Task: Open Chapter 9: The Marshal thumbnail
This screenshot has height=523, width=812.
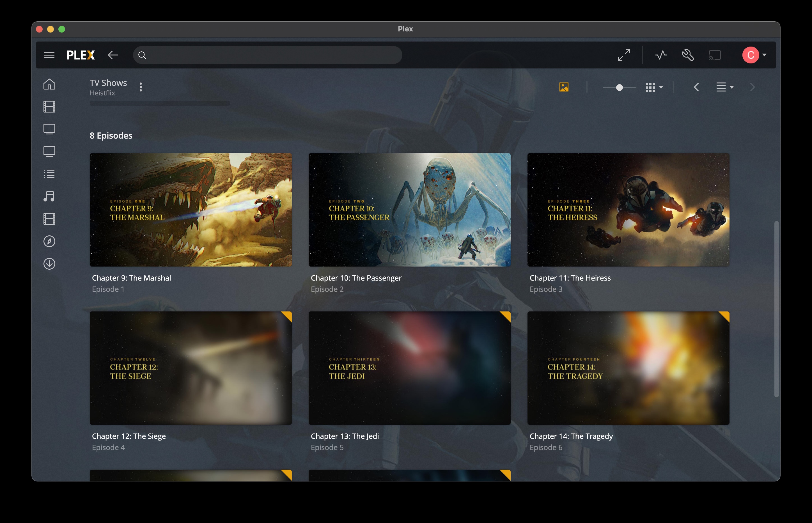Action: click(191, 210)
